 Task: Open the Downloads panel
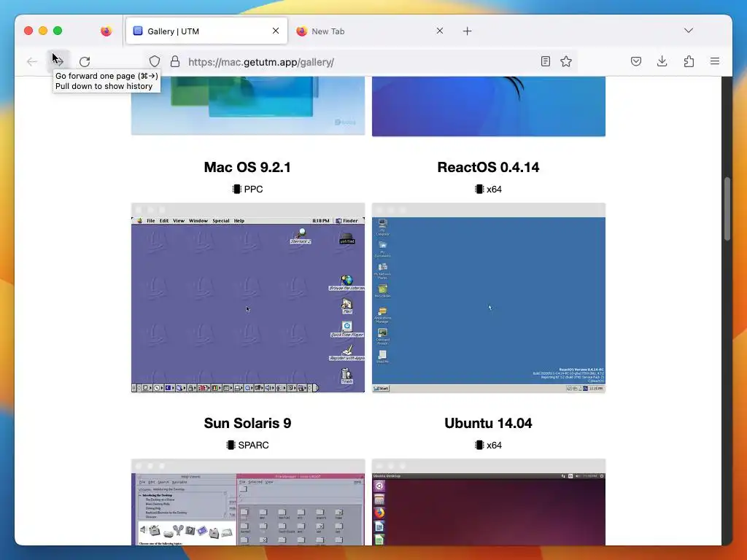[662, 61]
